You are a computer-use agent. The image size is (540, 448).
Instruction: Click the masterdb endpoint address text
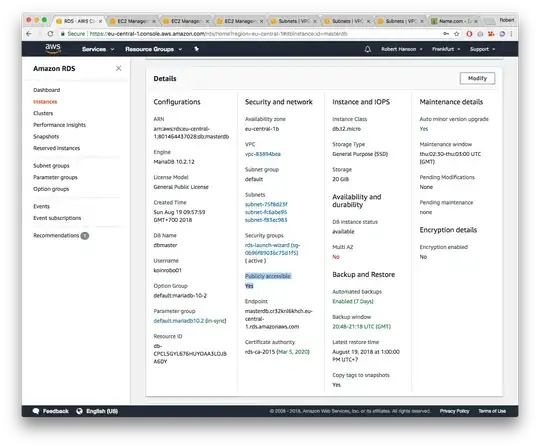[279, 319]
